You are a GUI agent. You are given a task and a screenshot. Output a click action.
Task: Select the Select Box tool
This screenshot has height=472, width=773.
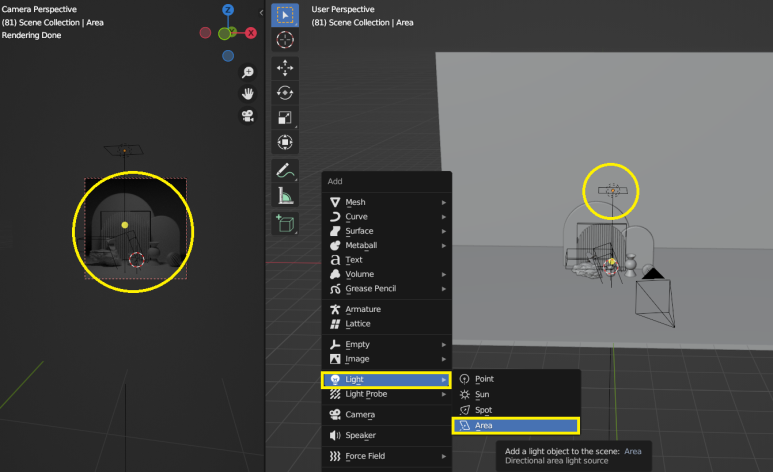click(x=285, y=15)
